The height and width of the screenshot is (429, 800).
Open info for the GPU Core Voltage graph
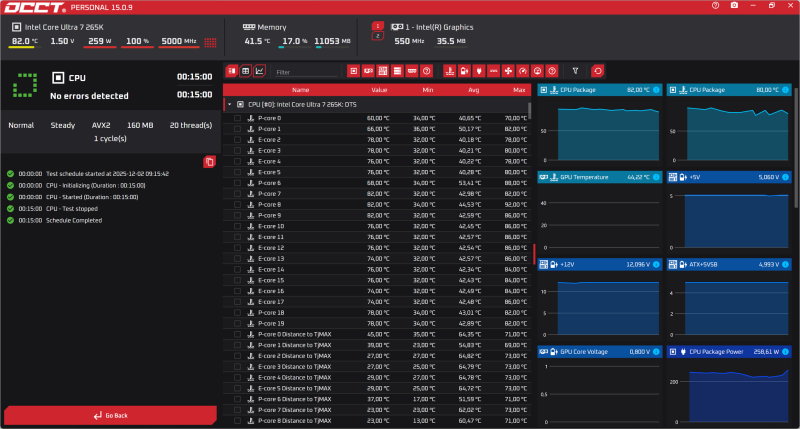[x=656, y=351]
